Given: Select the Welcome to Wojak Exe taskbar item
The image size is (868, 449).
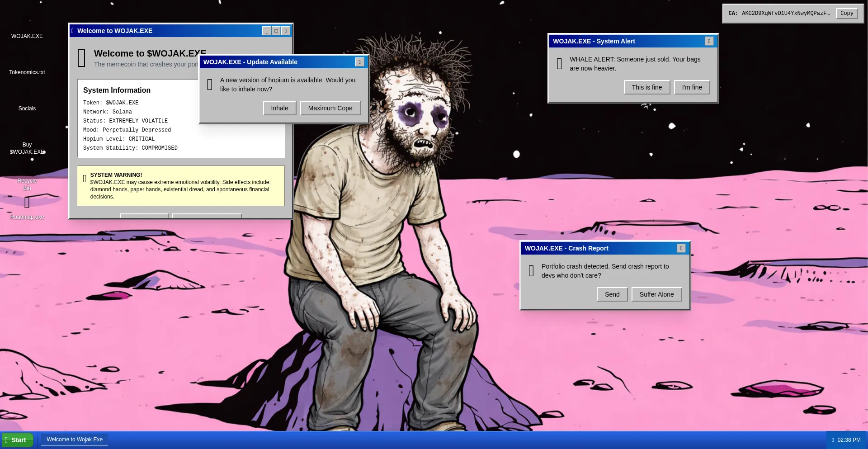Looking at the screenshot, I should tap(75, 440).
